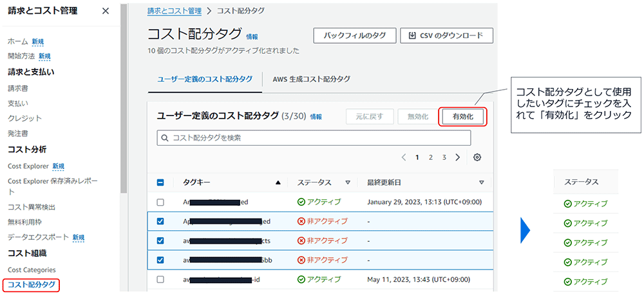
Task: Click the 最終更新日 column header text
Action: pyautogui.click(x=384, y=183)
